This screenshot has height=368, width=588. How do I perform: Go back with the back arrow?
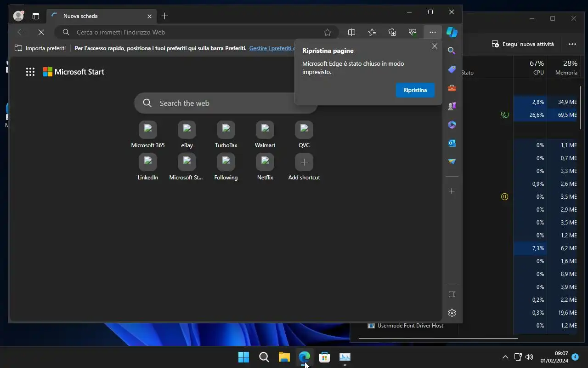[21, 32]
